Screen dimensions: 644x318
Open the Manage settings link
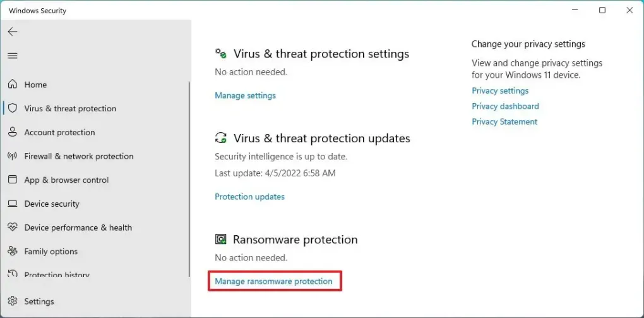pyautogui.click(x=245, y=95)
